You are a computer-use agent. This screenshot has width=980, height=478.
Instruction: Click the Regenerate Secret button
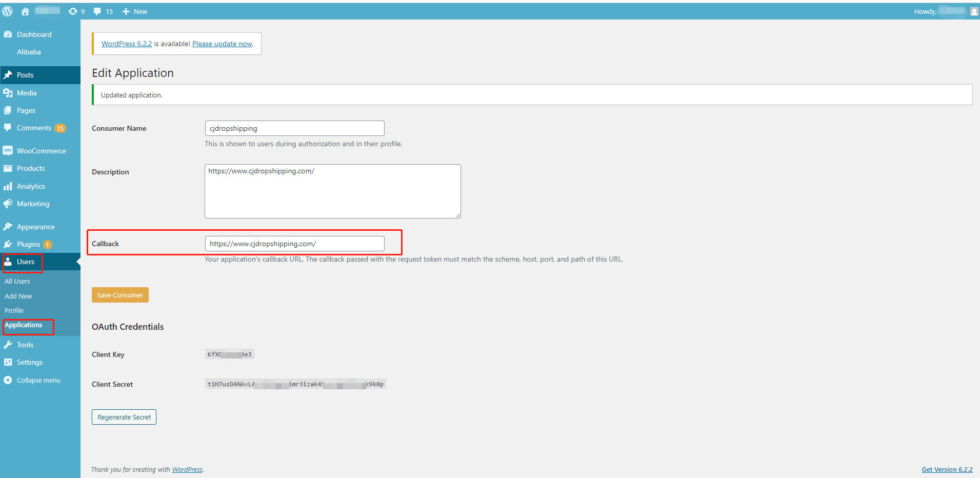pyautogui.click(x=124, y=417)
